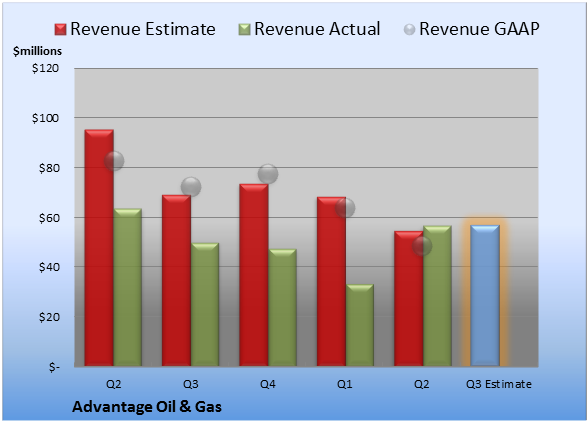Viewport: 588px width, 422px height.
Task: Click the 'Q3' quarter axis label
Action: pos(190,384)
